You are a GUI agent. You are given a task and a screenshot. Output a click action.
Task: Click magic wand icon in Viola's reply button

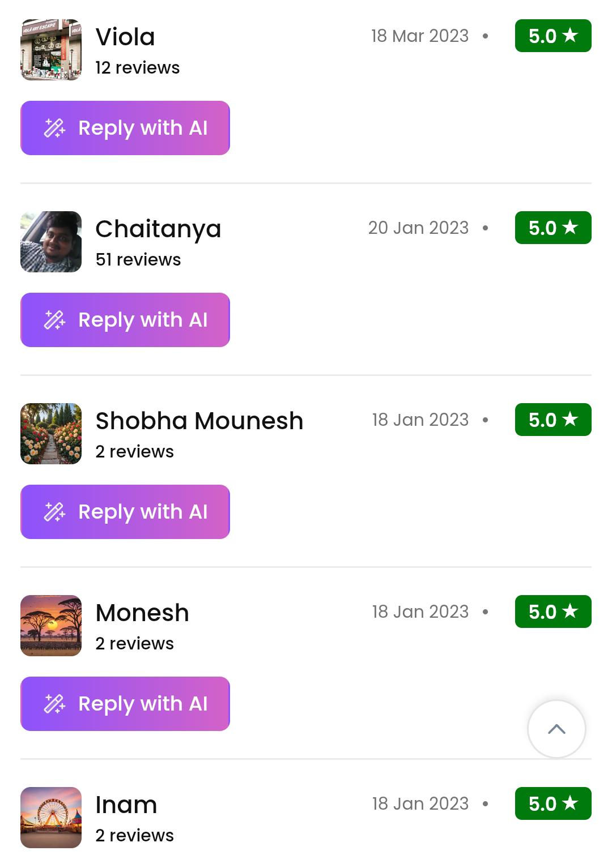55,128
